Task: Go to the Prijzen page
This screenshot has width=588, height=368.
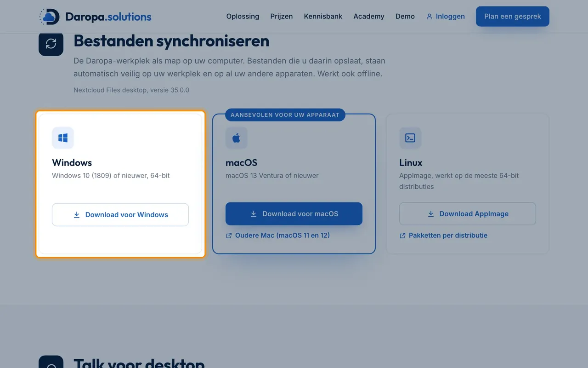Action: pos(282,17)
